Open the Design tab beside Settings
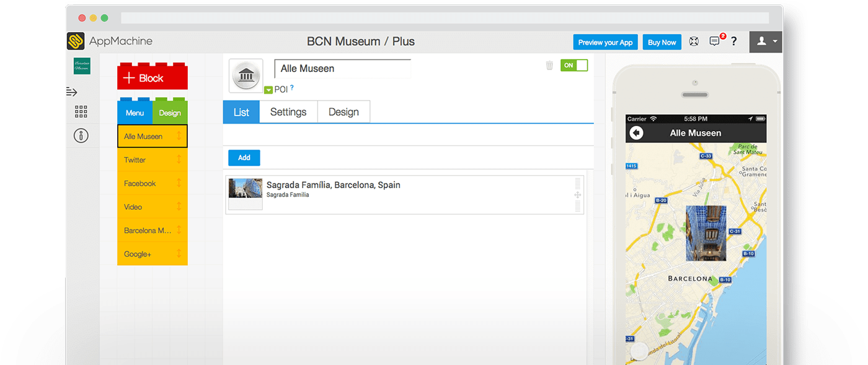Image resolution: width=868 pixels, height=365 pixels. click(x=343, y=112)
